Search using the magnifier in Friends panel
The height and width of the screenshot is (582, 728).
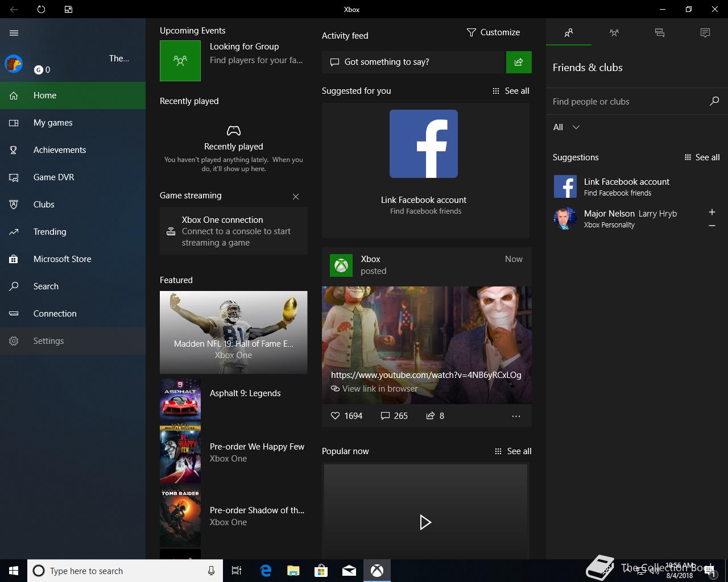click(x=714, y=101)
